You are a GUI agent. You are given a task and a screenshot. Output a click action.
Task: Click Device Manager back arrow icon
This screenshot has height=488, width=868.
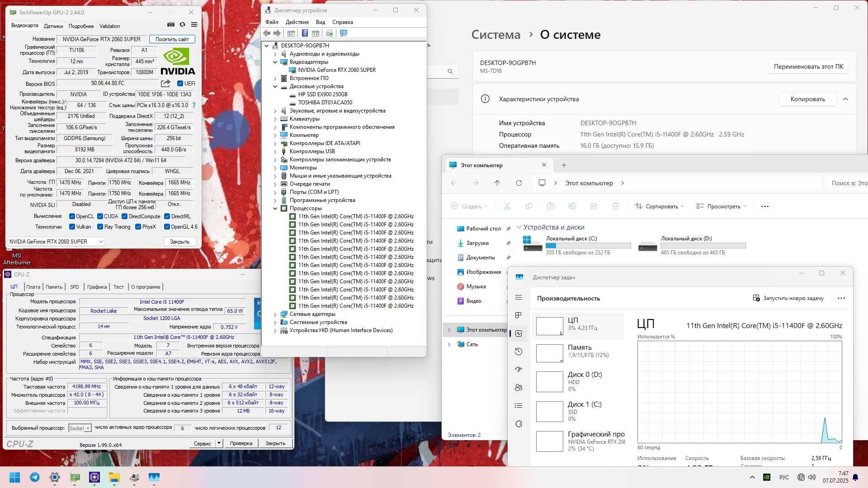coord(267,33)
